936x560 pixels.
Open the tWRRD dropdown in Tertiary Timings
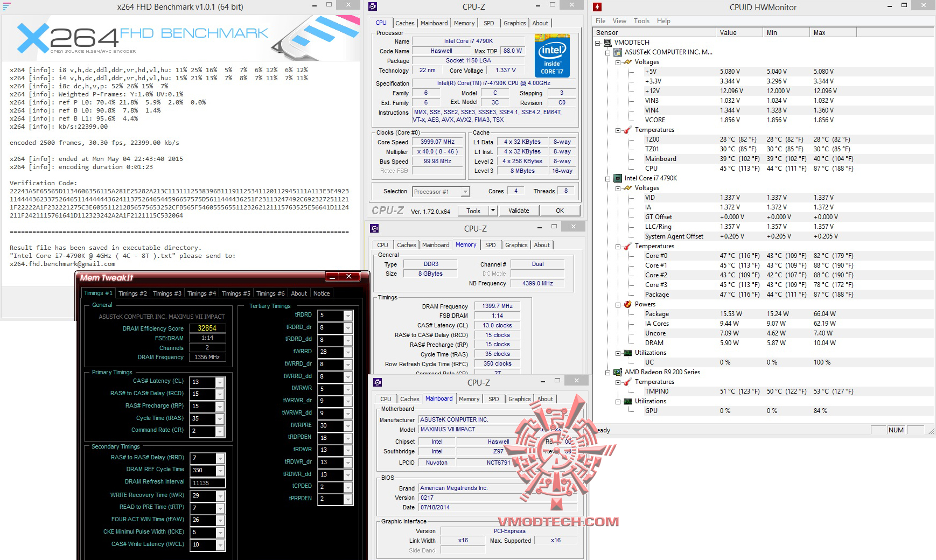tap(348, 352)
